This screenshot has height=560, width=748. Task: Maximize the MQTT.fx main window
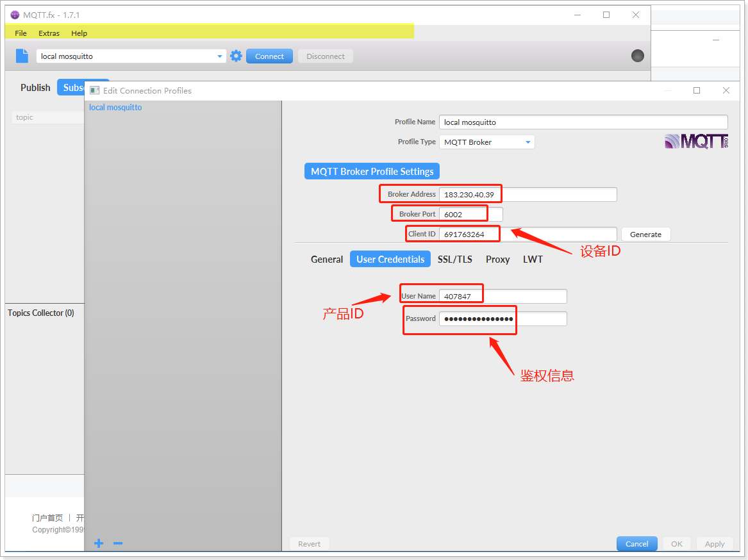(606, 15)
